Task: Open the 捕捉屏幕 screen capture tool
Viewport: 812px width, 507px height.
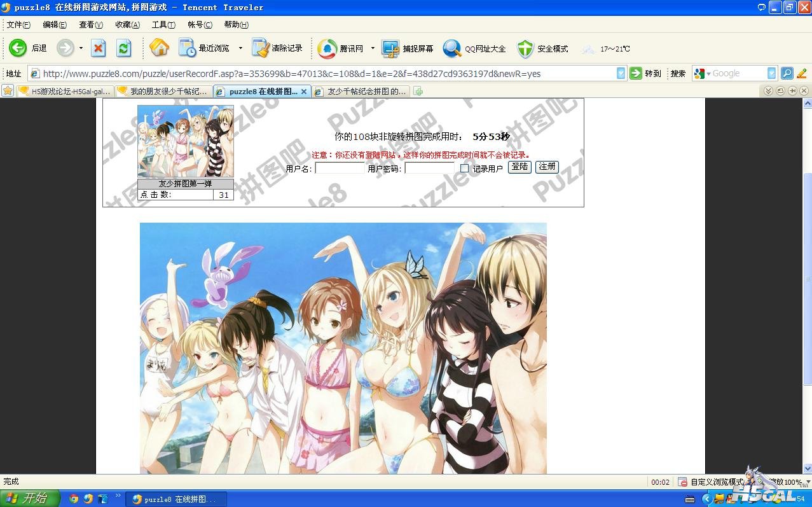Action: pyautogui.click(x=390, y=48)
